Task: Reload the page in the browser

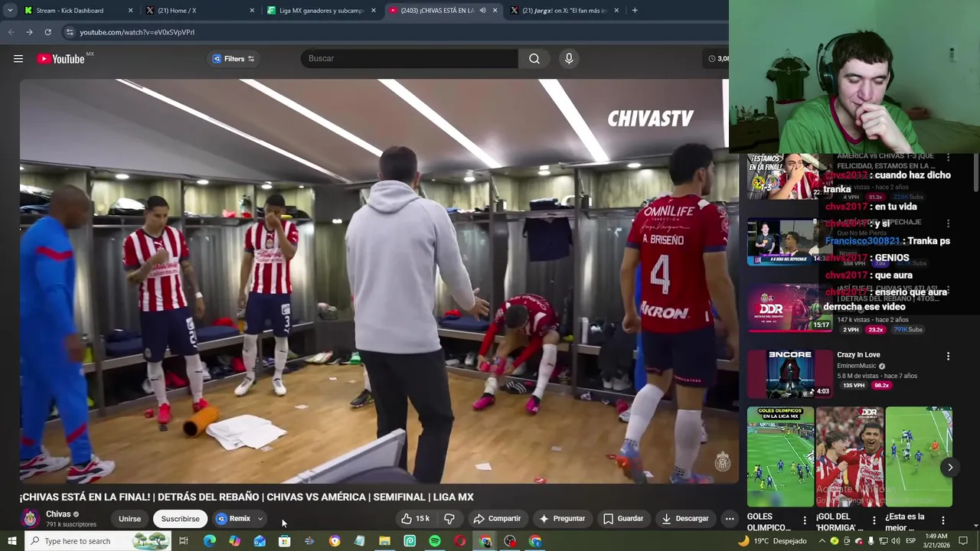Action: [x=47, y=32]
